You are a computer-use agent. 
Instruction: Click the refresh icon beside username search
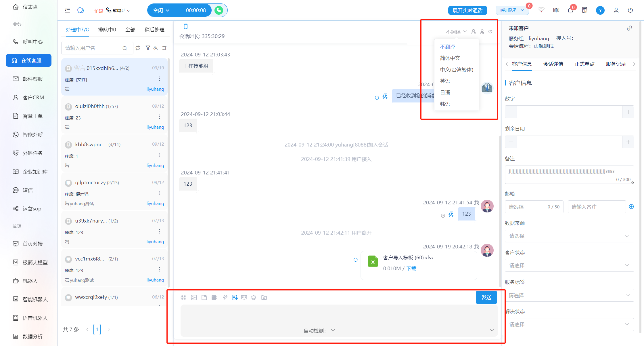(x=138, y=48)
